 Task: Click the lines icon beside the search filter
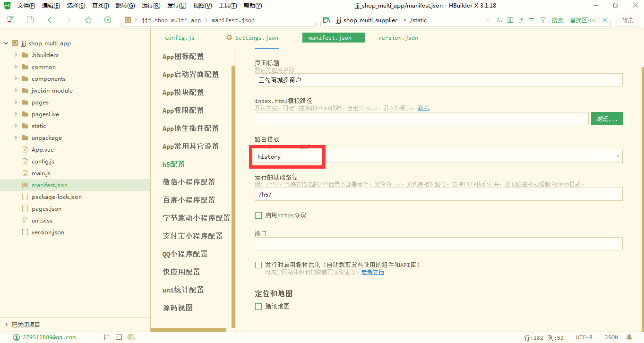click(x=532, y=20)
